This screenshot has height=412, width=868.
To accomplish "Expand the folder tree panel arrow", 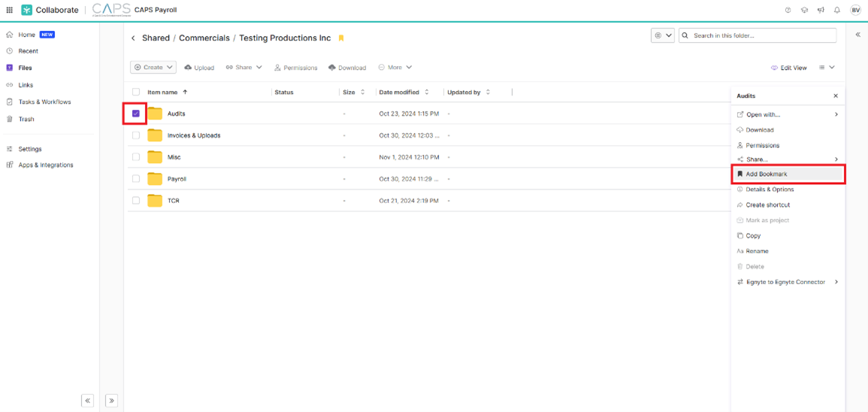I will (x=111, y=401).
